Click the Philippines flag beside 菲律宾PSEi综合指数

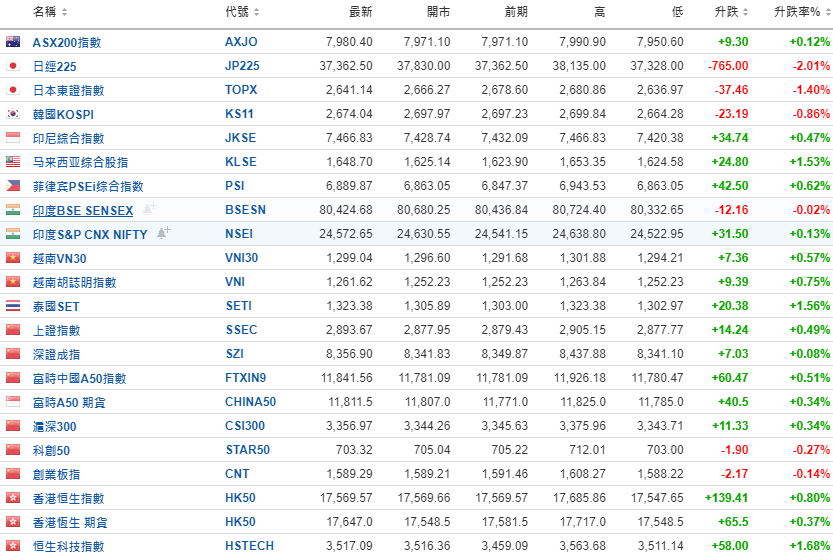click(13, 186)
